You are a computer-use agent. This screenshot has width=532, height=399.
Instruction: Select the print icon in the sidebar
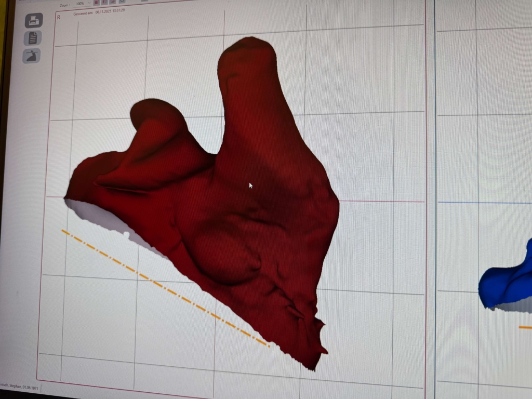point(33,20)
